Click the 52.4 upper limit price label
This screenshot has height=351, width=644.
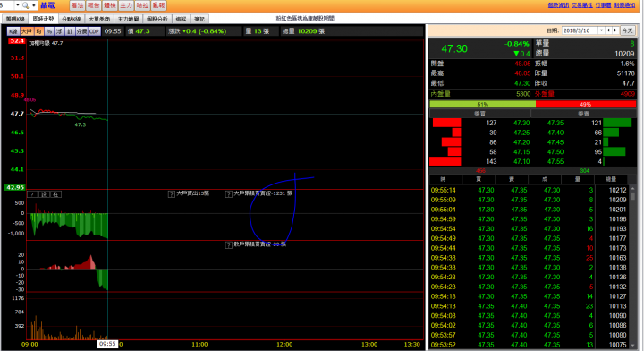click(x=17, y=41)
